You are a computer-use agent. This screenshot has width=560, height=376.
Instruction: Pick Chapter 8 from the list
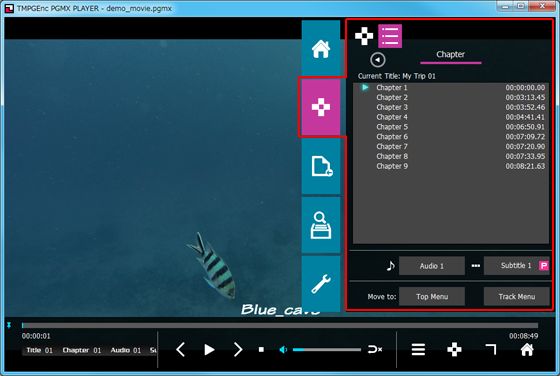point(451,156)
